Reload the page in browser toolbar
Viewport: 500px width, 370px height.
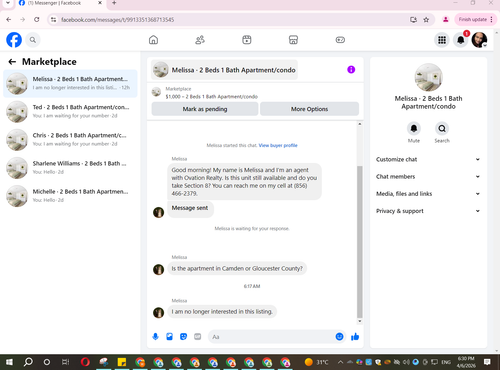tap(37, 20)
